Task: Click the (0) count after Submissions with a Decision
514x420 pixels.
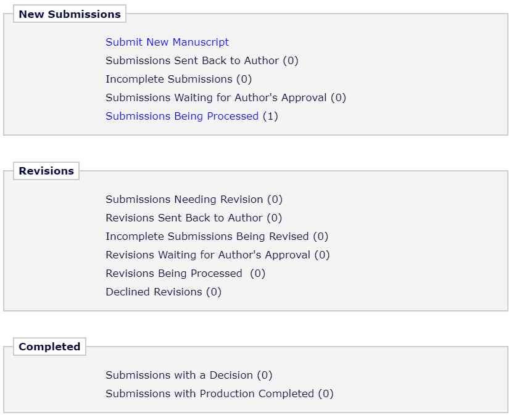Action: click(x=265, y=375)
